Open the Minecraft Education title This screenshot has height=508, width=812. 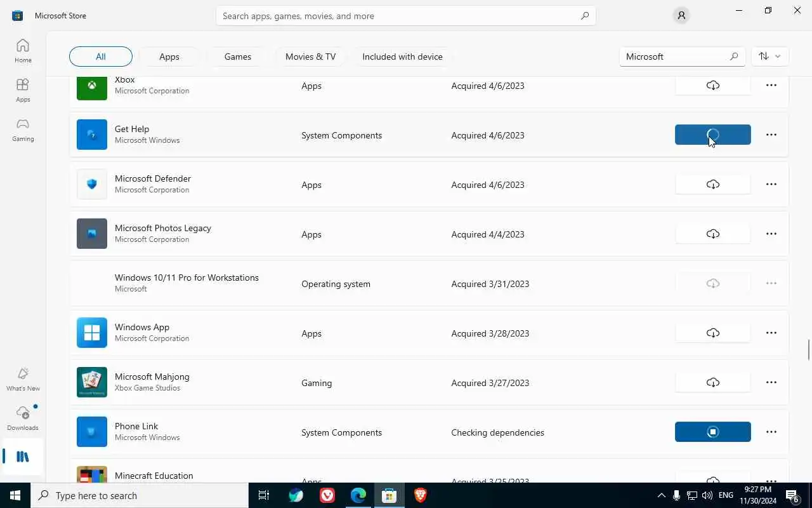click(154, 476)
